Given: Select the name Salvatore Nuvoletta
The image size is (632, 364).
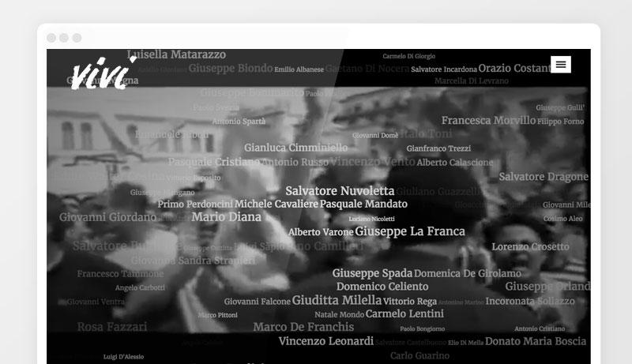Looking at the screenshot, I should (340, 191).
